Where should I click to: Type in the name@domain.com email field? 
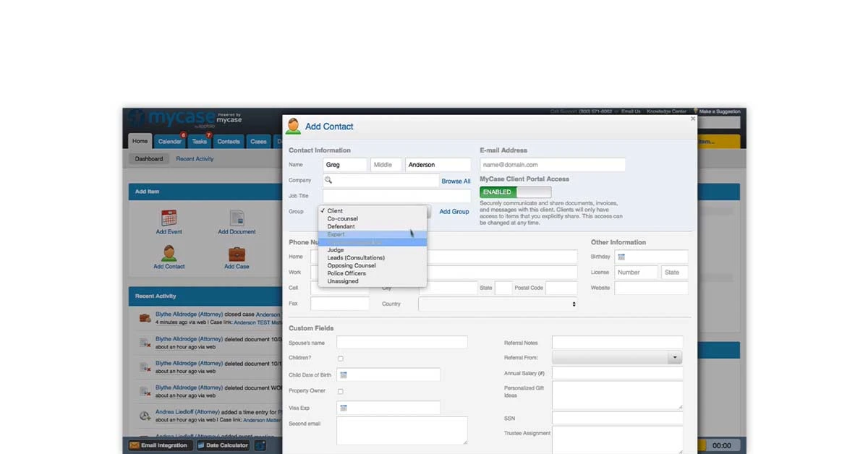[x=552, y=164]
